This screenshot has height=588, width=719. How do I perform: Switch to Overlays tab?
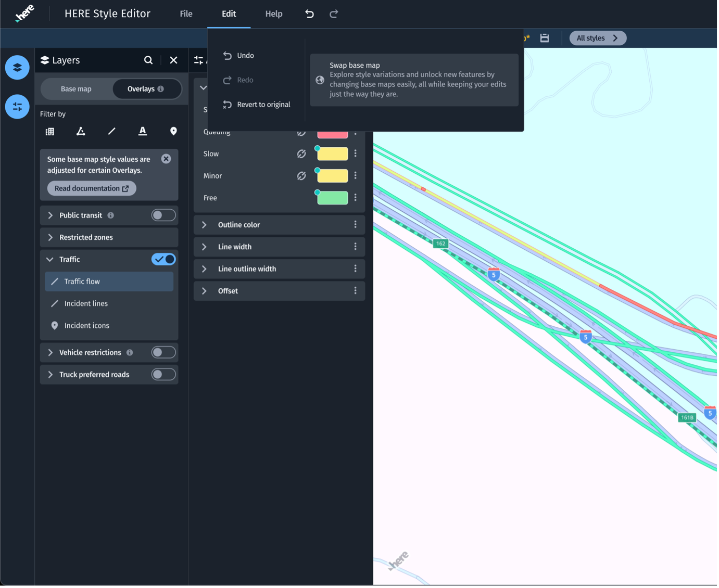(x=146, y=89)
